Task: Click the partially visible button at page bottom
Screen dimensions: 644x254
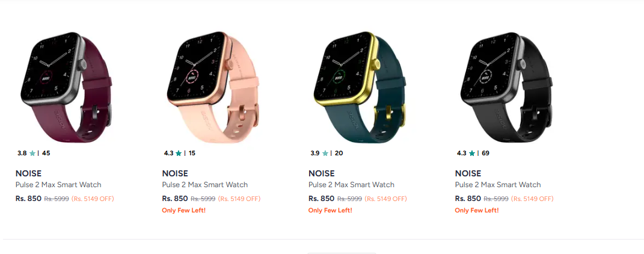Action: coord(342,253)
